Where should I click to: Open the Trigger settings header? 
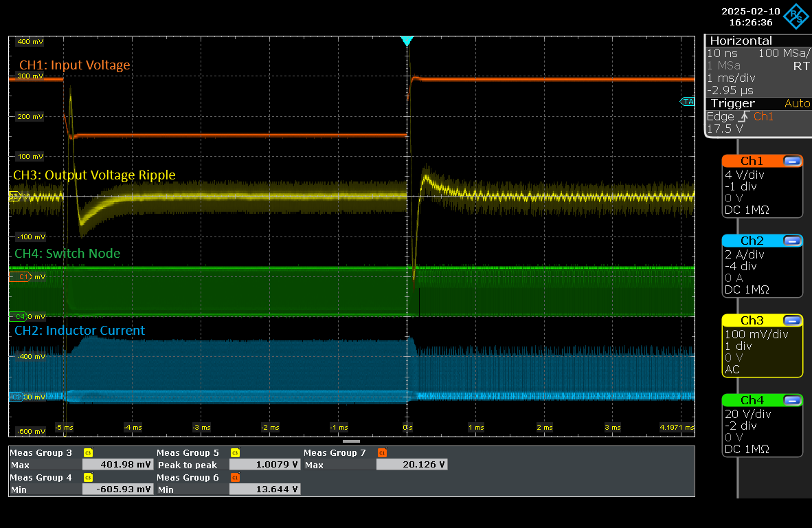click(732, 103)
